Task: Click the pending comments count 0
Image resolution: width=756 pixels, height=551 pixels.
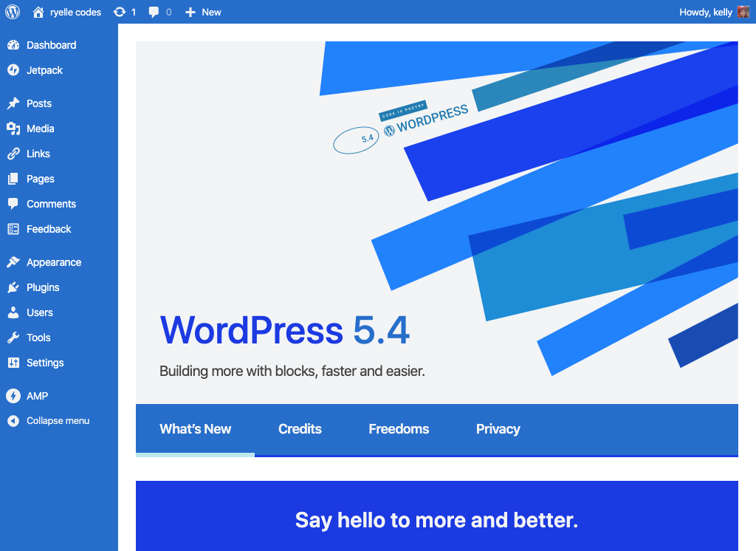Action: pos(169,12)
